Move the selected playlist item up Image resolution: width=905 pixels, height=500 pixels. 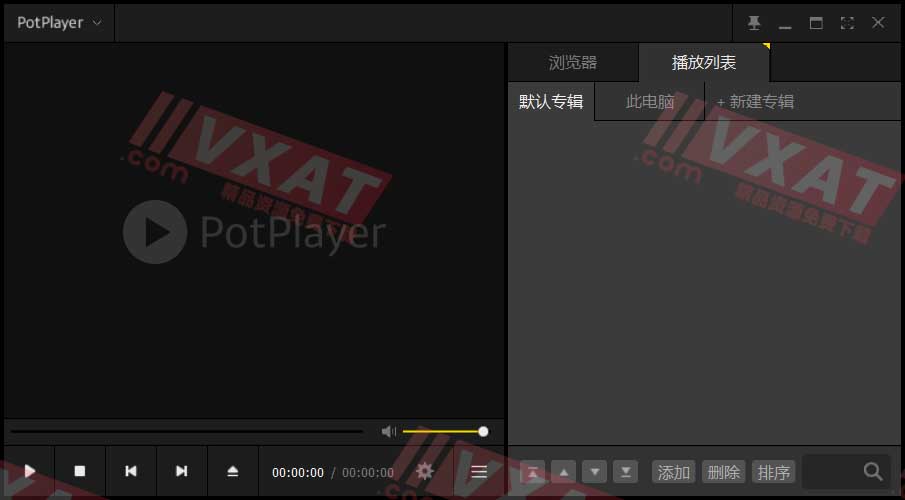click(x=564, y=472)
